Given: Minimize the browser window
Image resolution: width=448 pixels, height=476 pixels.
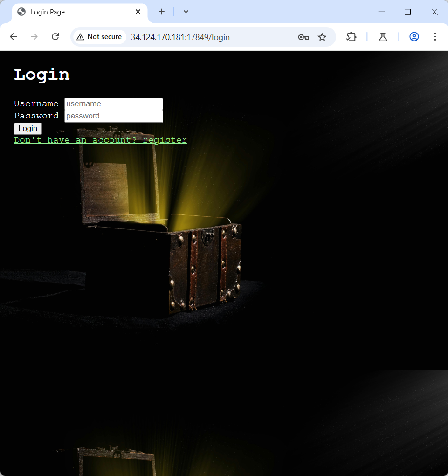Looking at the screenshot, I should [x=381, y=12].
